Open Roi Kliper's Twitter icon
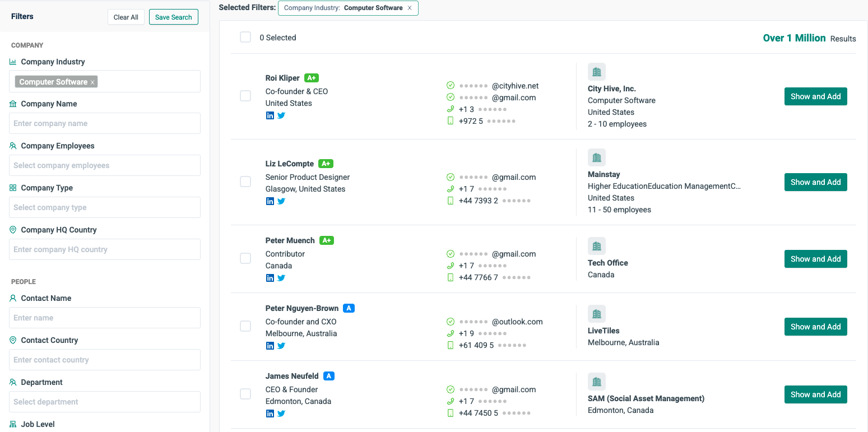The width and height of the screenshot is (868, 432). tap(281, 115)
